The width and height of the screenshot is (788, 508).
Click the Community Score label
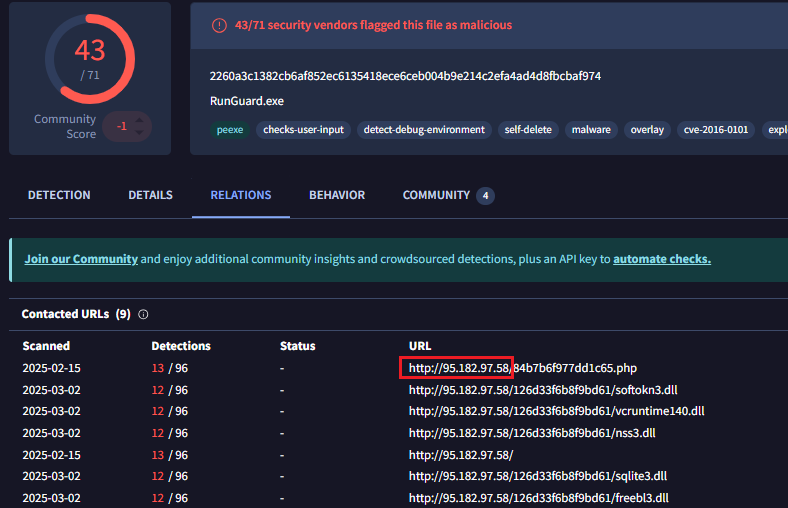point(65,126)
